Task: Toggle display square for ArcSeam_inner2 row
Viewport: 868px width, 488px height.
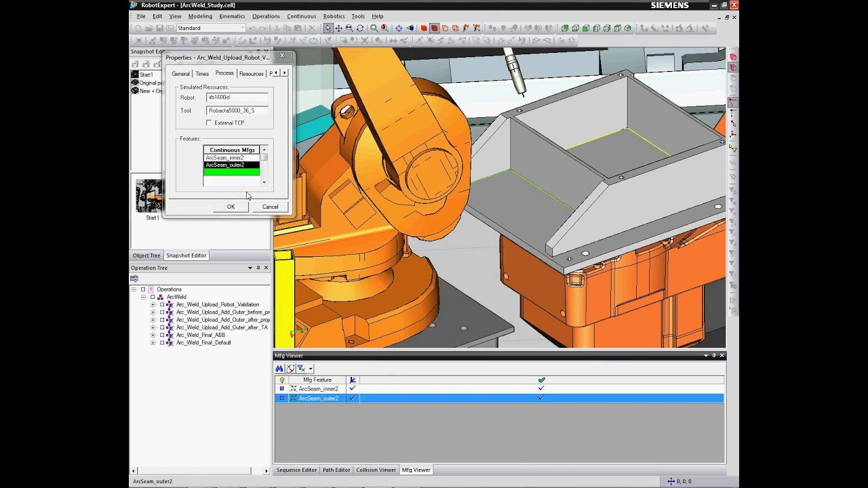Action: (x=282, y=389)
